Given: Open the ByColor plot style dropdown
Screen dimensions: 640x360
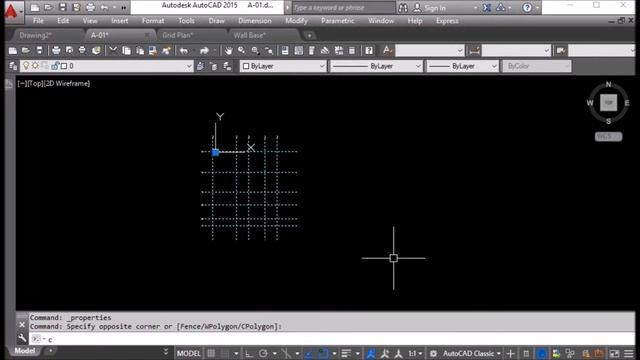Looking at the screenshot, I should coord(536,66).
